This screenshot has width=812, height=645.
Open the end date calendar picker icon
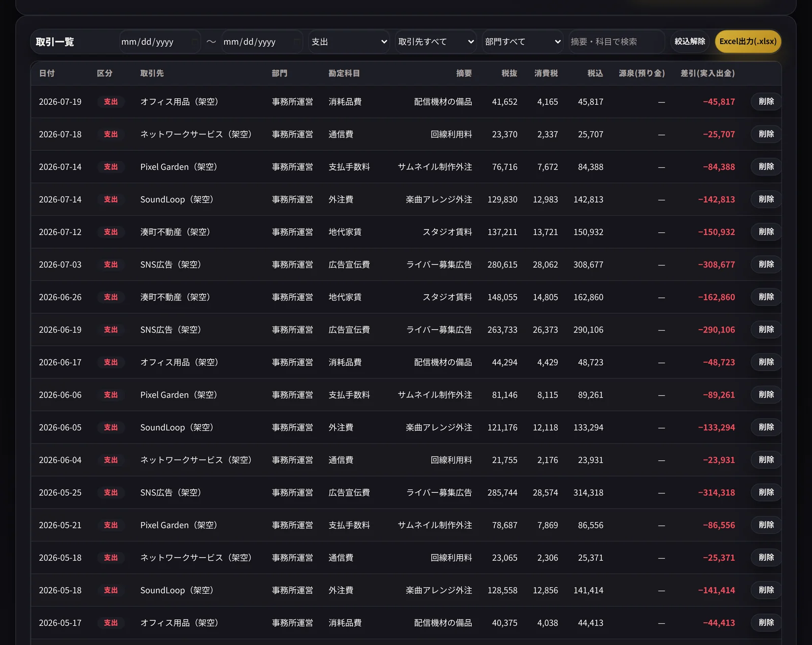[297, 42]
